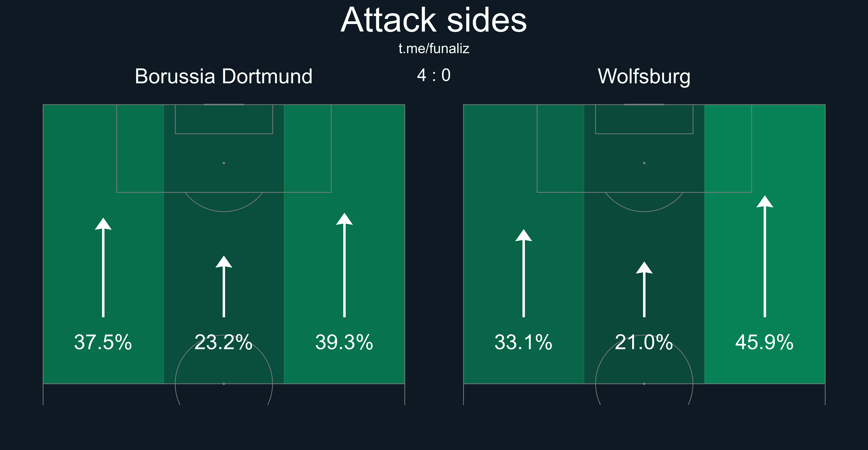Click Wolfsburg's left flank arrow
The height and width of the screenshot is (450, 868).
[x=524, y=273]
